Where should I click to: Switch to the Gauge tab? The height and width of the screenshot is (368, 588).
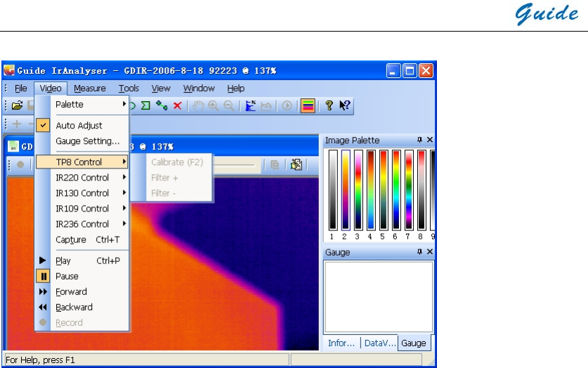point(414,343)
